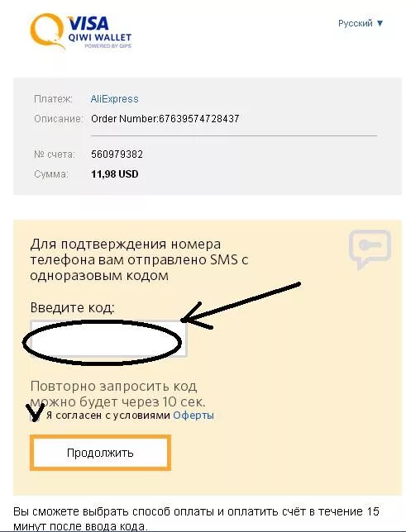Click the VISA wordmark in the header
Viewport: 406px width, 532px height.
(x=88, y=24)
